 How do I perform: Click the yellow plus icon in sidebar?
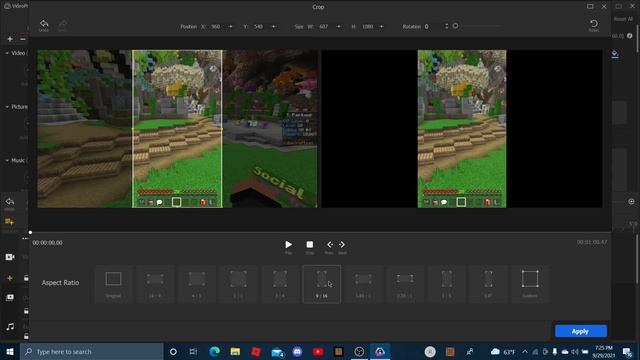10,278
